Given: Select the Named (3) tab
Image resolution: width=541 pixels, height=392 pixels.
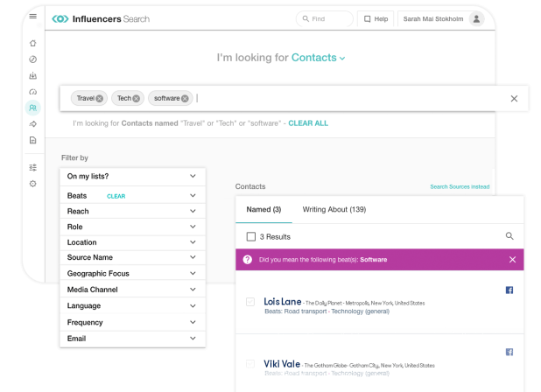Looking at the screenshot, I should pos(263,210).
